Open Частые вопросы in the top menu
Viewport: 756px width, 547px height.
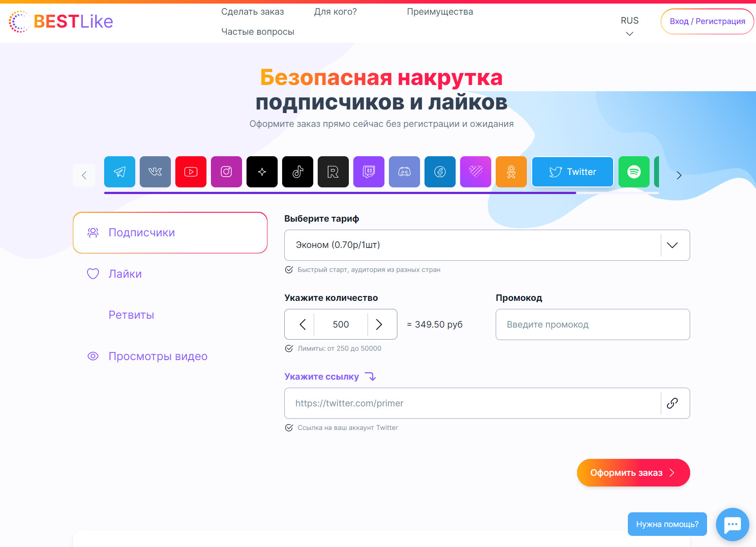point(258,32)
